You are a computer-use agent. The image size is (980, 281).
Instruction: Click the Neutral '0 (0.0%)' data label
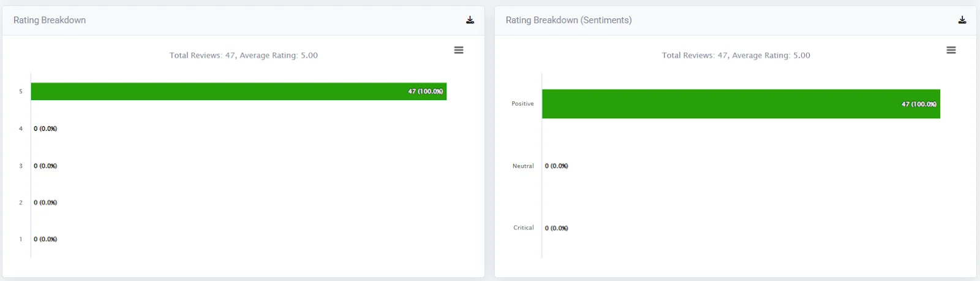click(556, 166)
